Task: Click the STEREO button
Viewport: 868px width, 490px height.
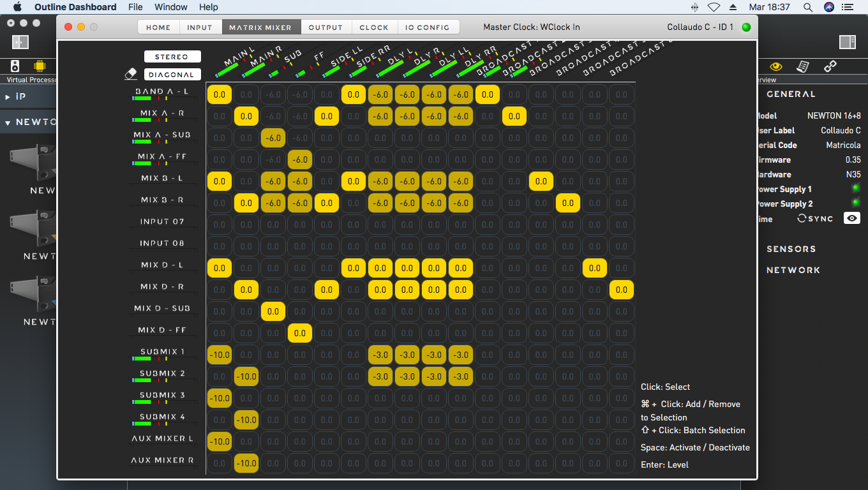Action: pos(172,57)
